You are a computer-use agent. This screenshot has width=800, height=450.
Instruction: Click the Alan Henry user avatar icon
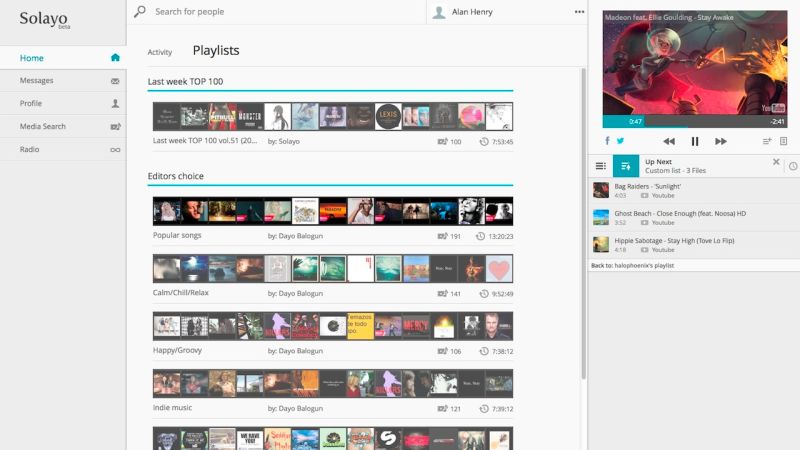pos(439,12)
